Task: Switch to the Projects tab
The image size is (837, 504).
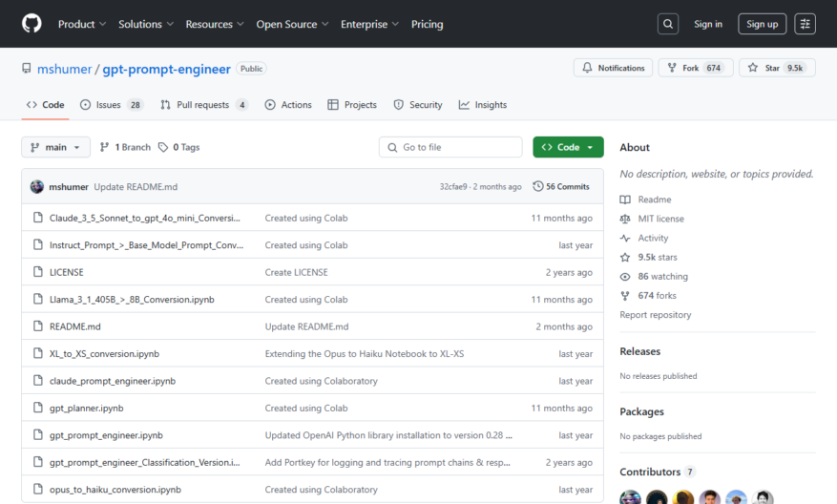Action: tap(352, 105)
